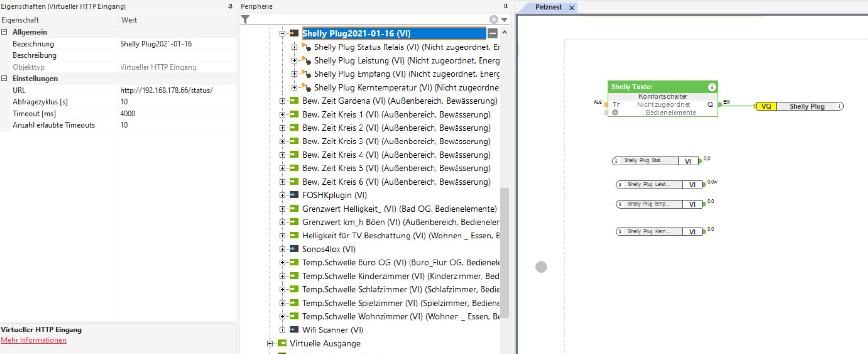Select Temp.Schwelle Schlafzimmer item
Viewport: 868px width, 354px height.
[x=401, y=289]
